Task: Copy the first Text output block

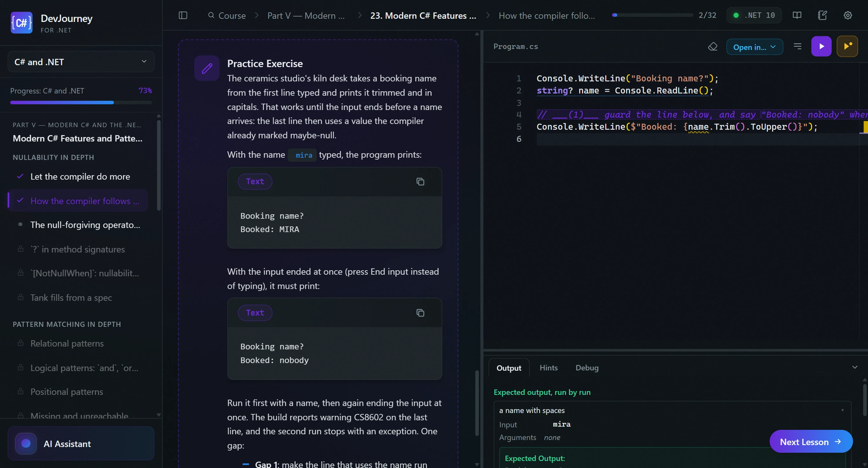Action: point(420,182)
